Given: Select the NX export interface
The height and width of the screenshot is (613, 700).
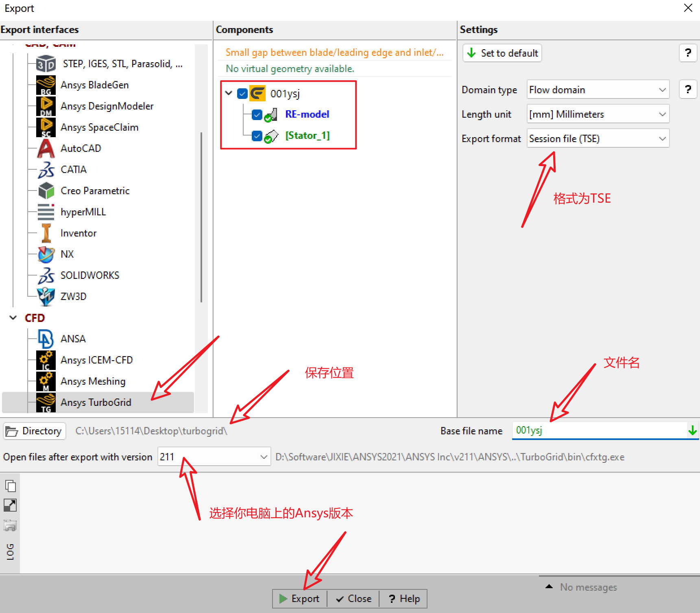Looking at the screenshot, I should pyautogui.click(x=67, y=254).
